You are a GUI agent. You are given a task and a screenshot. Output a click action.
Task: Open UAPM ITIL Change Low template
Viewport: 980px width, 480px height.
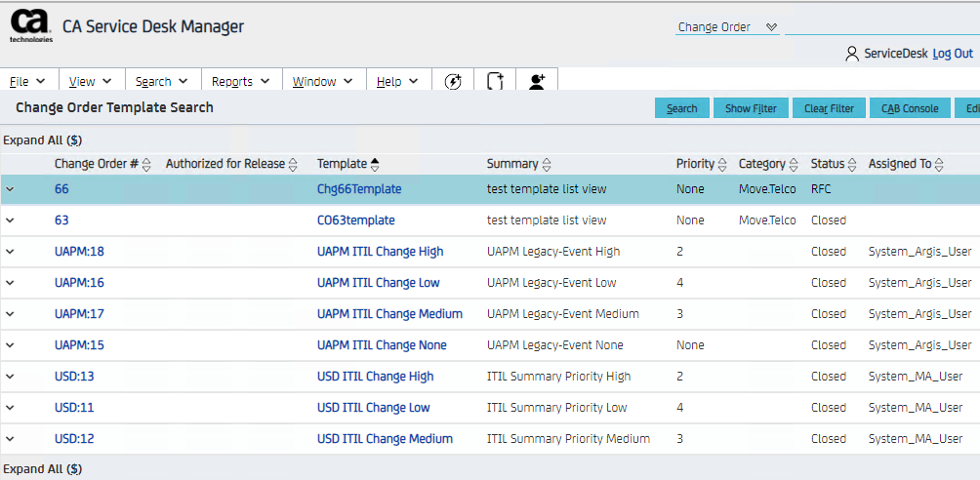coord(378,283)
